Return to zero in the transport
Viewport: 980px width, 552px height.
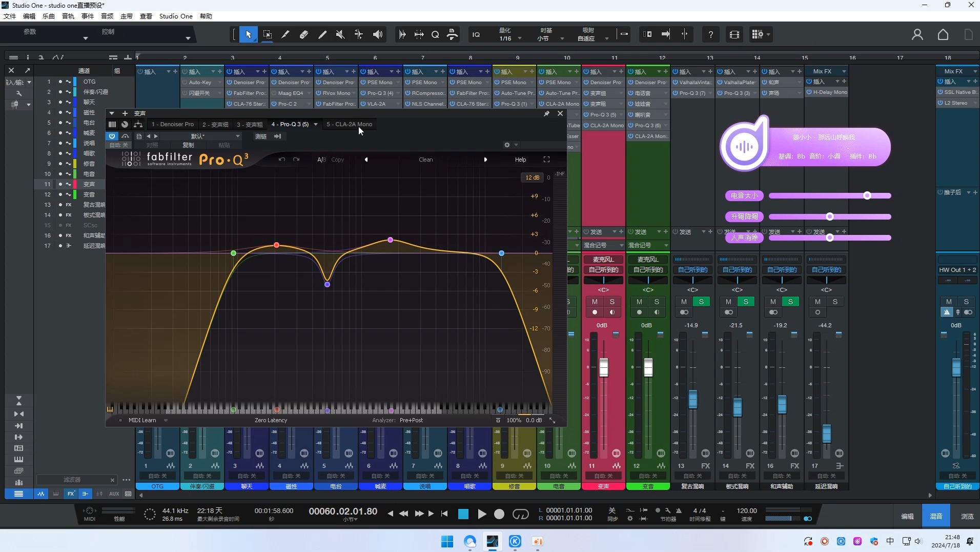(x=444, y=514)
